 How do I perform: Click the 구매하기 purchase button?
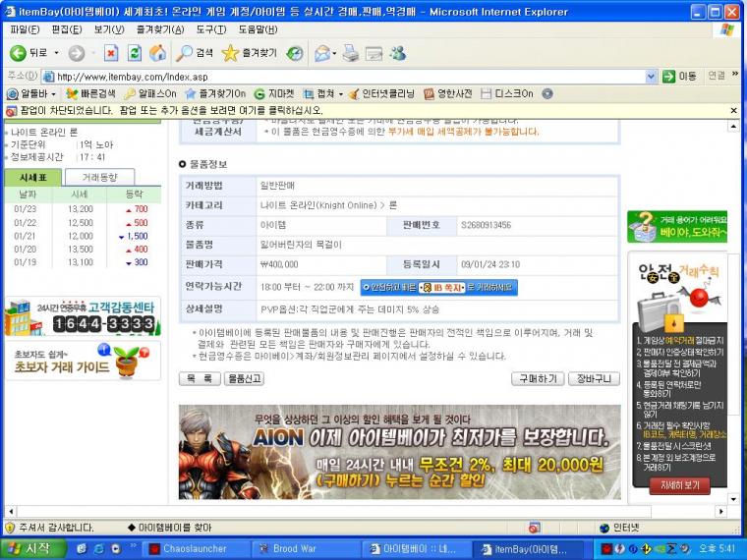538,378
